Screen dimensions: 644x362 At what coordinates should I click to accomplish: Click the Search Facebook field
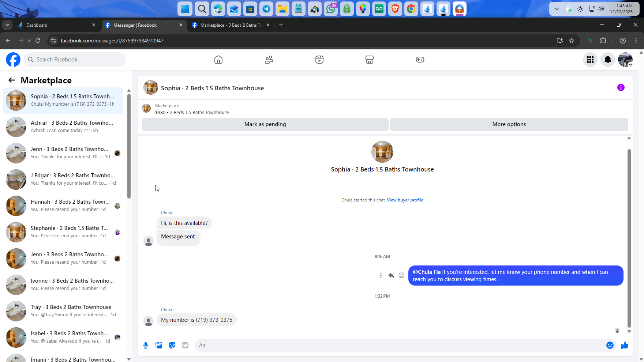[75, 60]
